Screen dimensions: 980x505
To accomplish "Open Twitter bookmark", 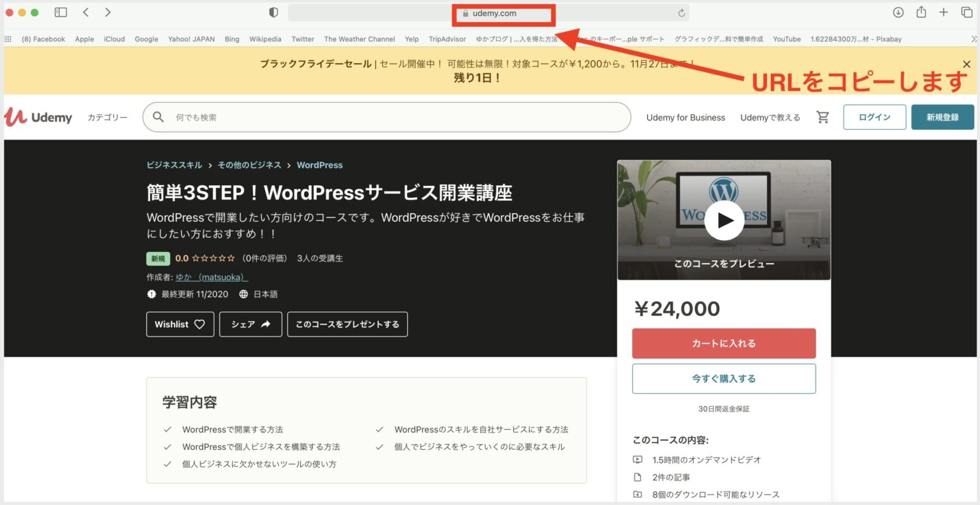I will (303, 39).
